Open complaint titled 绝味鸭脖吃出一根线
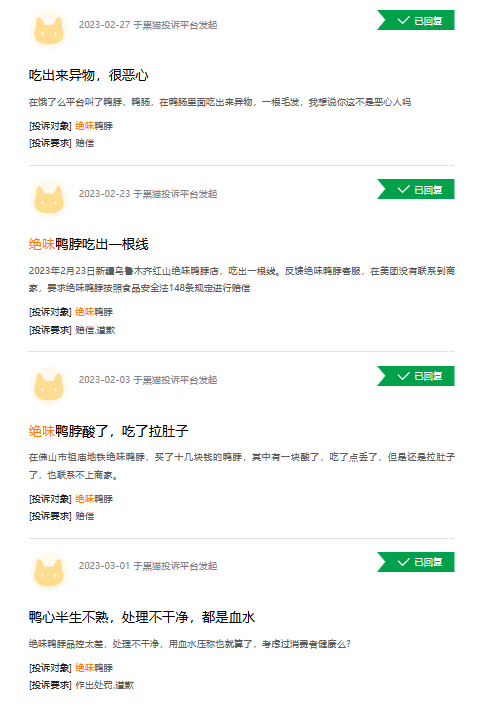The height and width of the screenshot is (706, 493). 89,244
